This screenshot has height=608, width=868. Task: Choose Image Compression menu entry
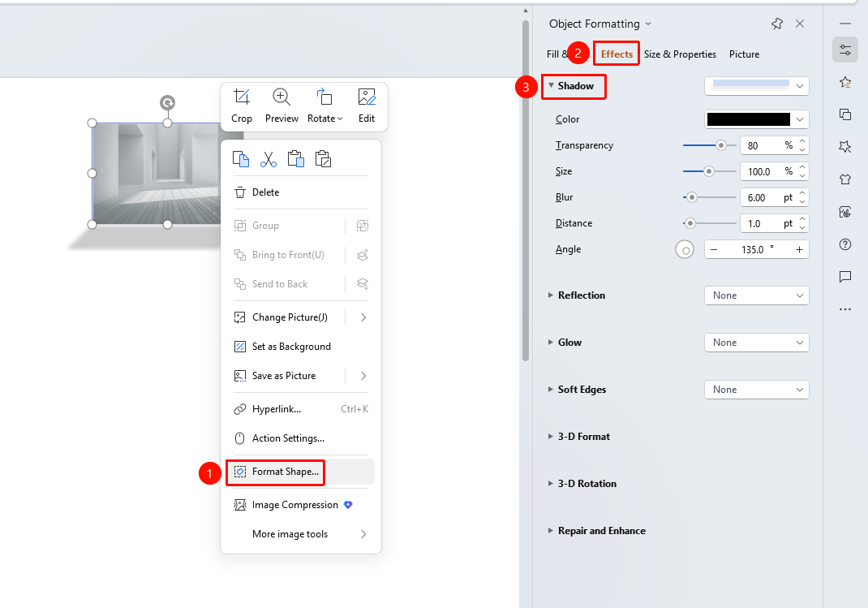[x=300, y=505]
